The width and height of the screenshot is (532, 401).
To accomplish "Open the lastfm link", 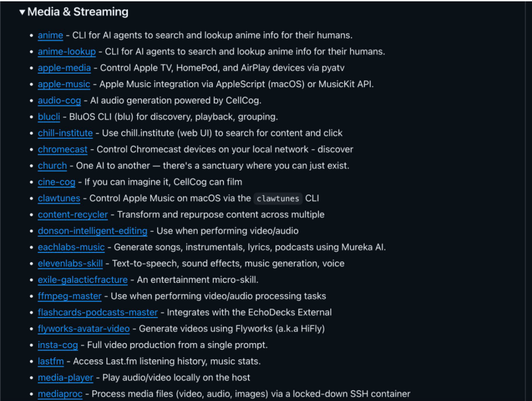I will (x=51, y=361).
